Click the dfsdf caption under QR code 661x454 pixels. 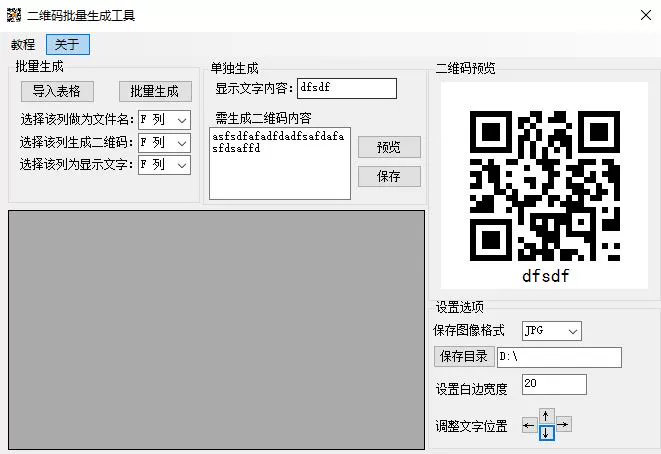tap(545, 276)
